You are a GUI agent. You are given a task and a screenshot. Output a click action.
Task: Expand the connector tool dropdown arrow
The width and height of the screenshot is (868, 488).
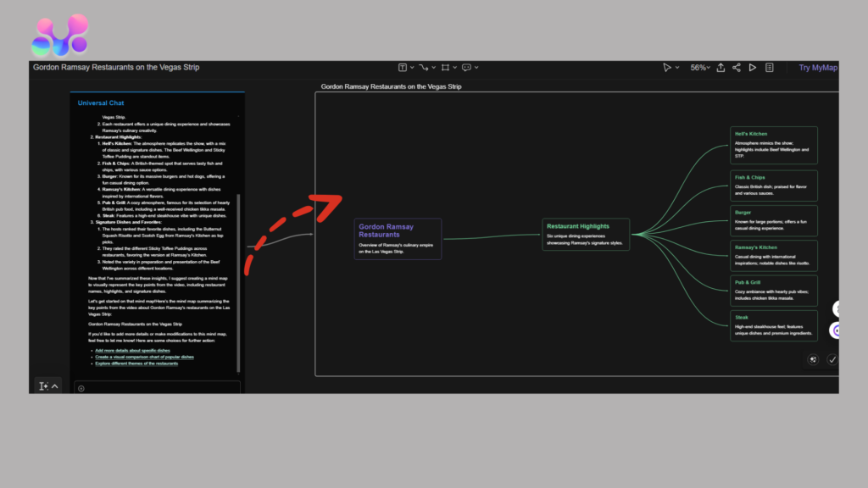pyautogui.click(x=433, y=68)
